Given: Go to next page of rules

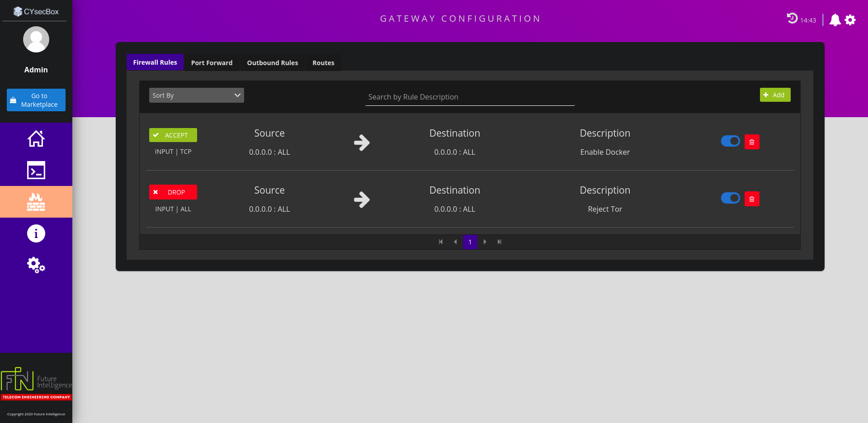Looking at the screenshot, I should [485, 242].
